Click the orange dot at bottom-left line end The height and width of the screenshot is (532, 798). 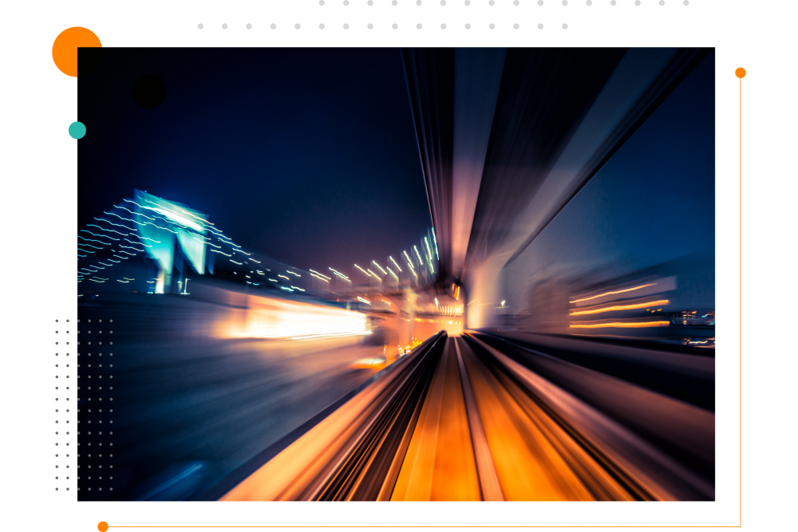[103, 526]
